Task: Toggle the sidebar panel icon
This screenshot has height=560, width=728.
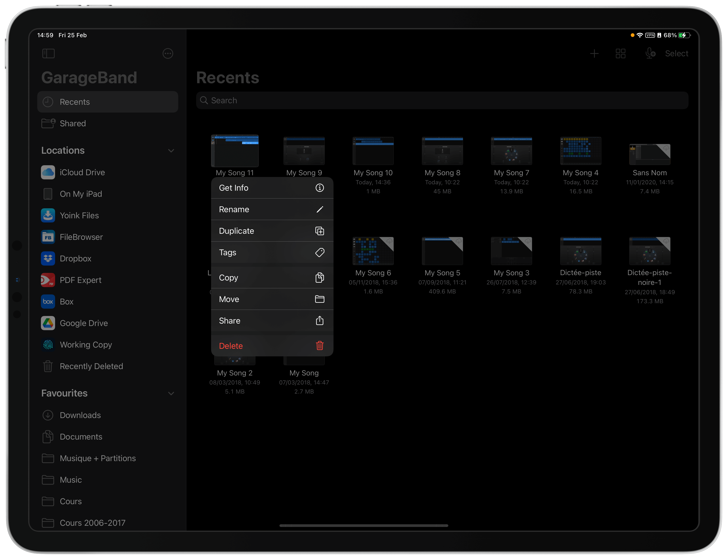Action: point(48,53)
